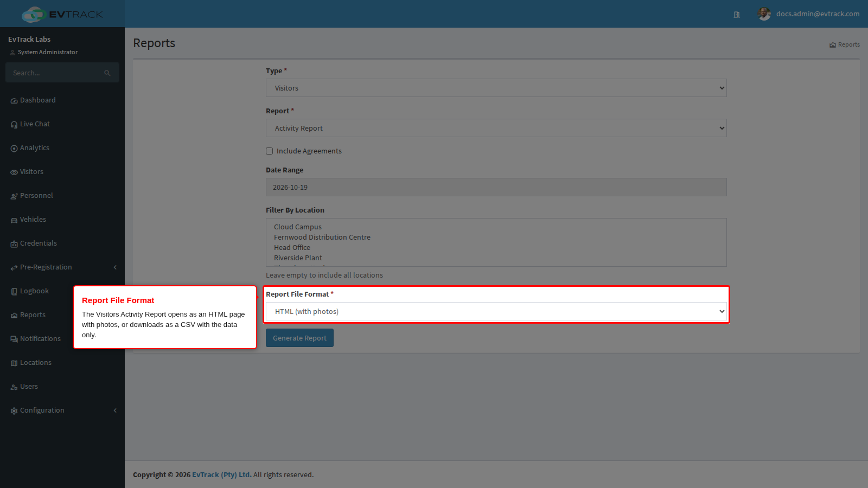Viewport: 868px width, 488px height.
Task: Open the Type dropdown showing Visitors
Action: (x=496, y=88)
